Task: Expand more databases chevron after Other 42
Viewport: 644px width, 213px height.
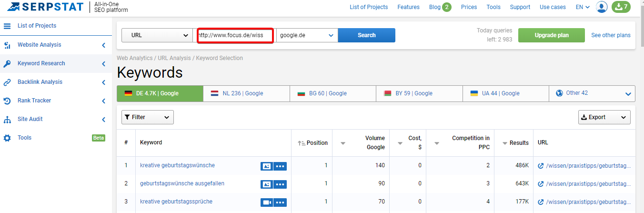Action: pyautogui.click(x=628, y=94)
